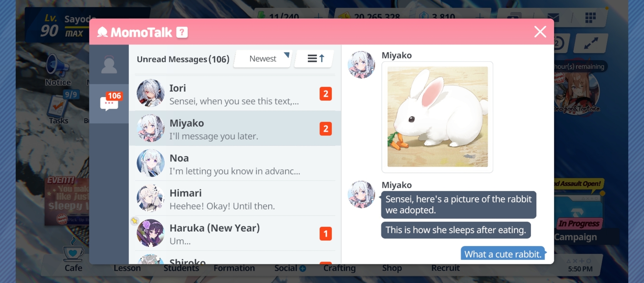Viewport: 644px width, 283px height.
Task: Open the mail envelope icon
Action: (553, 17)
